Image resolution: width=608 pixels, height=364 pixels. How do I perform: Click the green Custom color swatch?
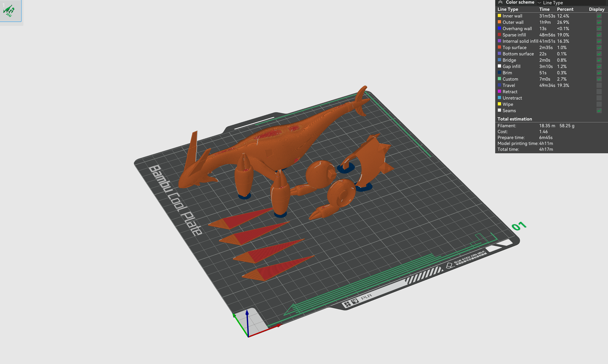[499, 79]
